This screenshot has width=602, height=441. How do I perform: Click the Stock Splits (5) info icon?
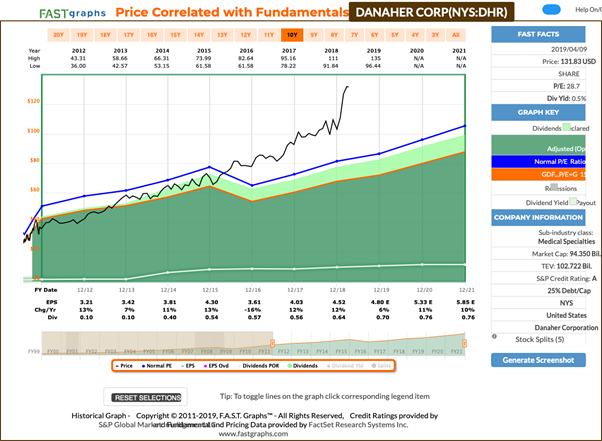[x=494, y=337]
